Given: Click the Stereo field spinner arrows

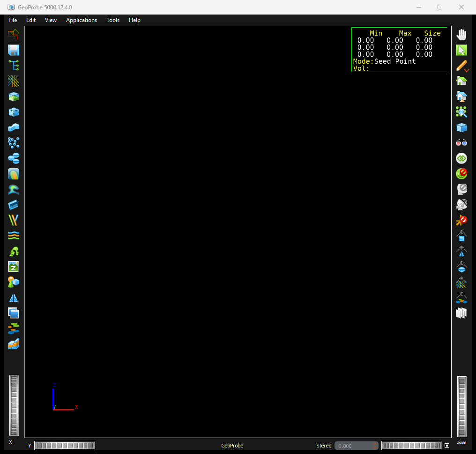Looking at the screenshot, I should 375,446.
